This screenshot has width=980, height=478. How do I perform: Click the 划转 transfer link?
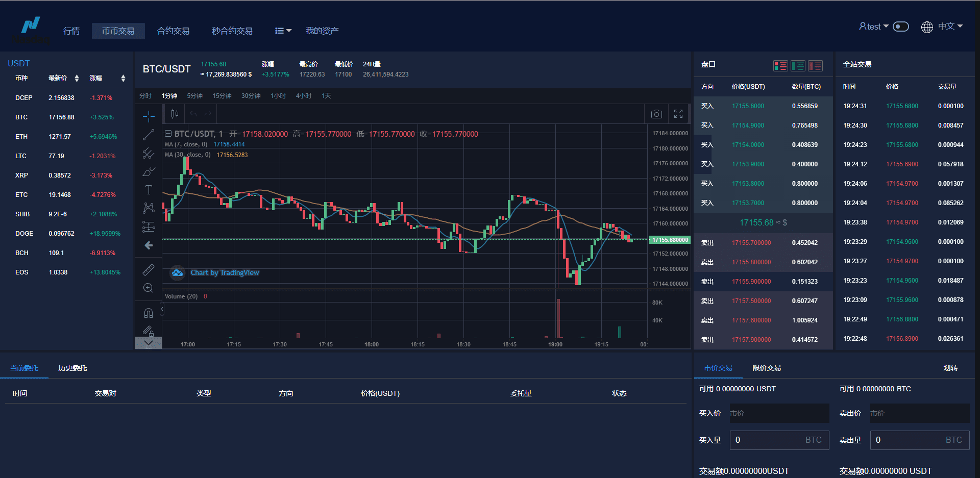pyautogui.click(x=950, y=368)
